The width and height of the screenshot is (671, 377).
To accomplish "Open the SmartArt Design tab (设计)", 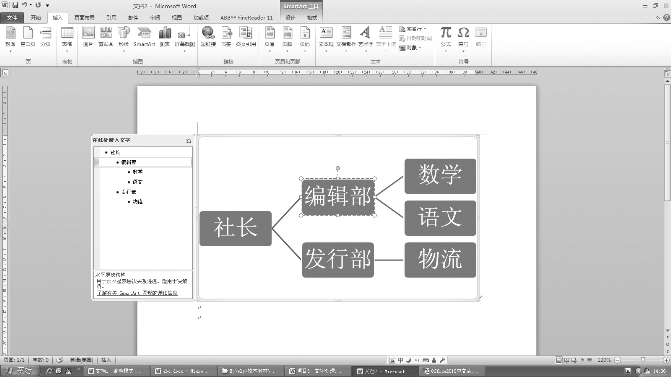I will point(291,18).
